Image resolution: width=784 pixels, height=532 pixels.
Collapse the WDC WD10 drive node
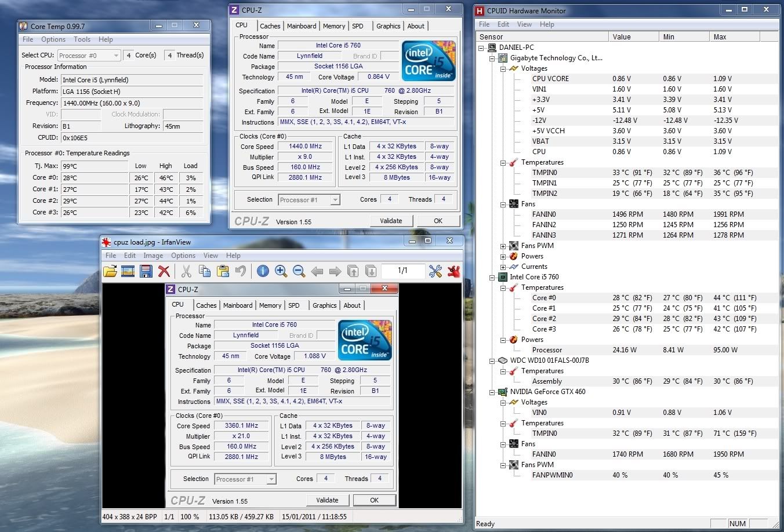click(x=492, y=360)
